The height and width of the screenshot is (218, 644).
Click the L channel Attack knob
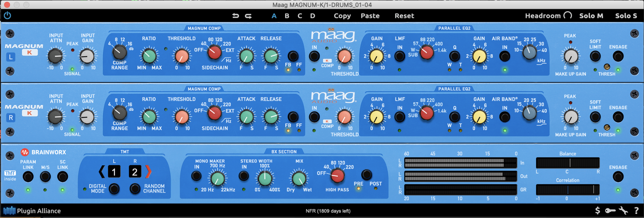point(246,56)
